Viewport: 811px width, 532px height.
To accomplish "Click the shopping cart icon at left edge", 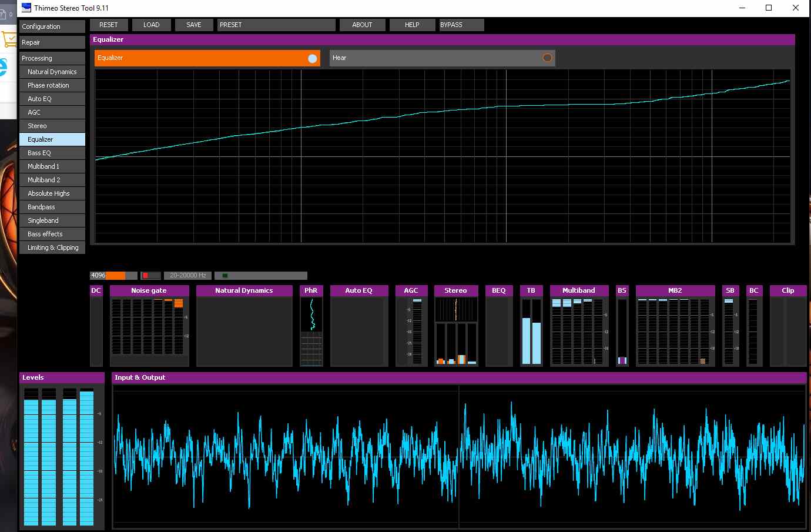I will tap(9, 39).
